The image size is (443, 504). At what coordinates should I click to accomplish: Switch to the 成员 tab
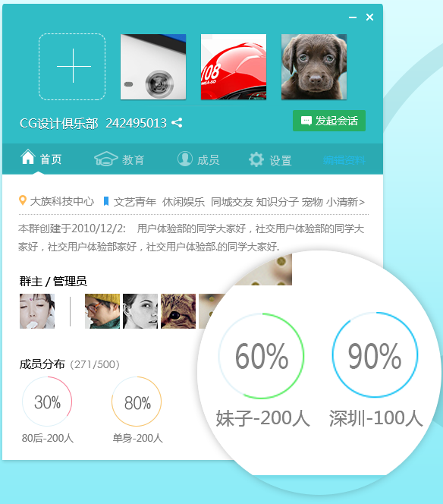[x=199, y=159]
